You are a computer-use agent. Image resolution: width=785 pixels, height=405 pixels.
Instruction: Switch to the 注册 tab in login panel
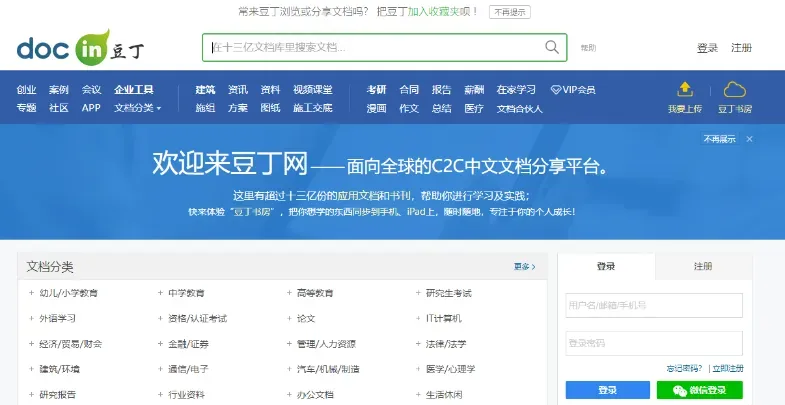point(703,266)
